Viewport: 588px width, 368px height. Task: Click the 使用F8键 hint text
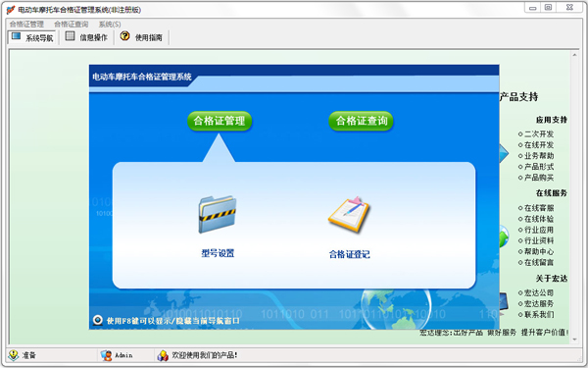(x=173, y=321)
